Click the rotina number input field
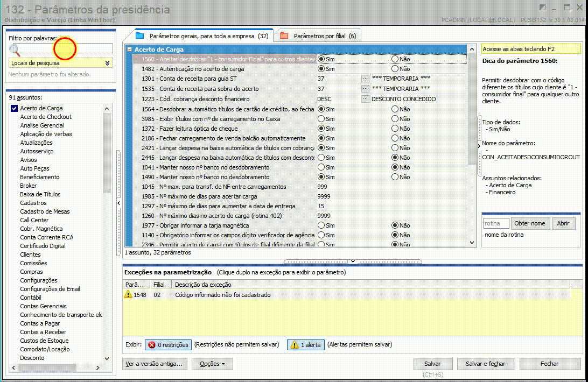This screenshot has width=588, height=382. (496, 223)
